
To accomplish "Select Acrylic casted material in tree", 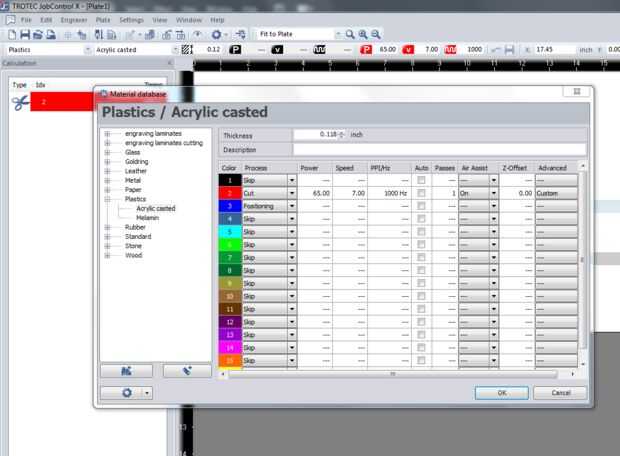I will point(156,208).
